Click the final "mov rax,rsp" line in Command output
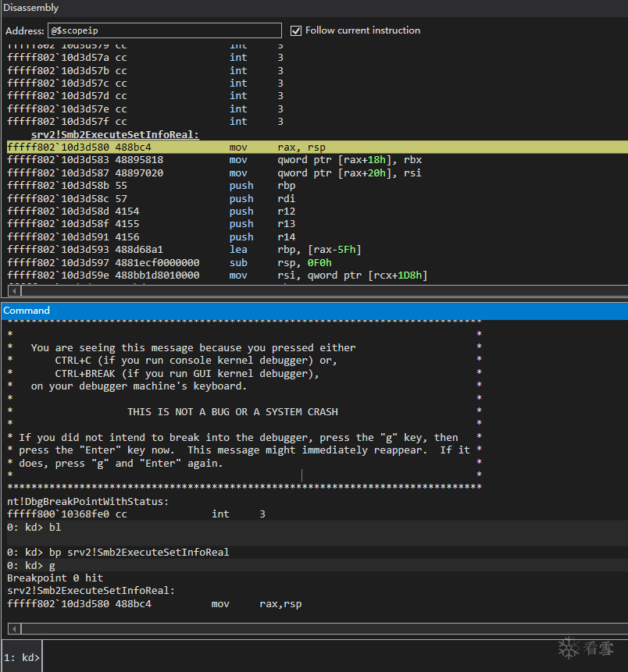Screen dimensions: 628x672 (x=155, y=604)
